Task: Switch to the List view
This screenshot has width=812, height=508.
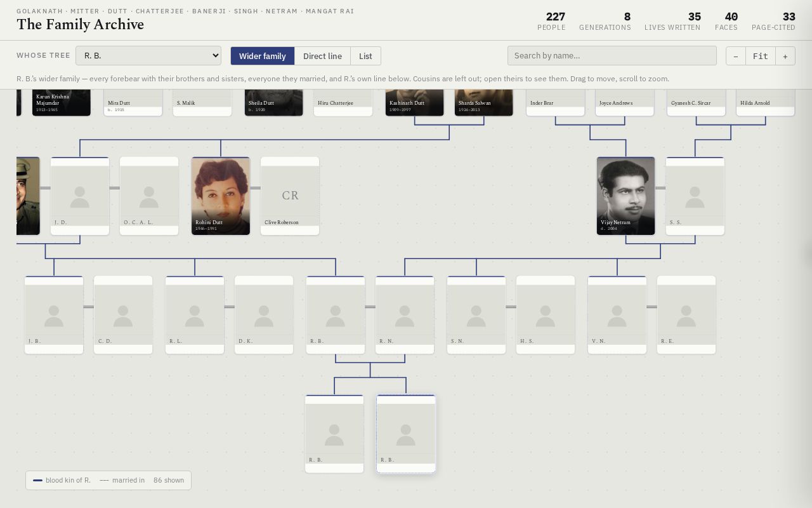Action: pos(365,56)
